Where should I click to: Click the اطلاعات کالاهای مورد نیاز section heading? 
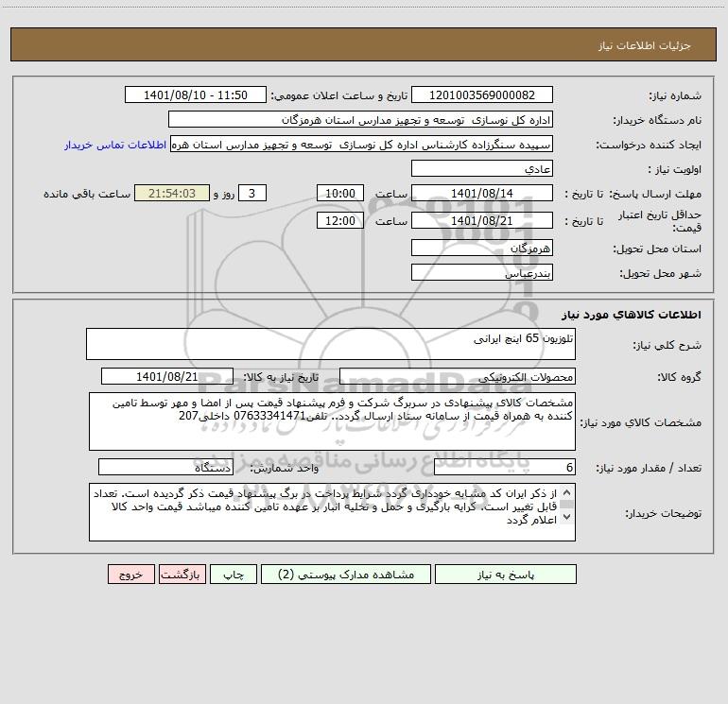(x=632, y=315)
